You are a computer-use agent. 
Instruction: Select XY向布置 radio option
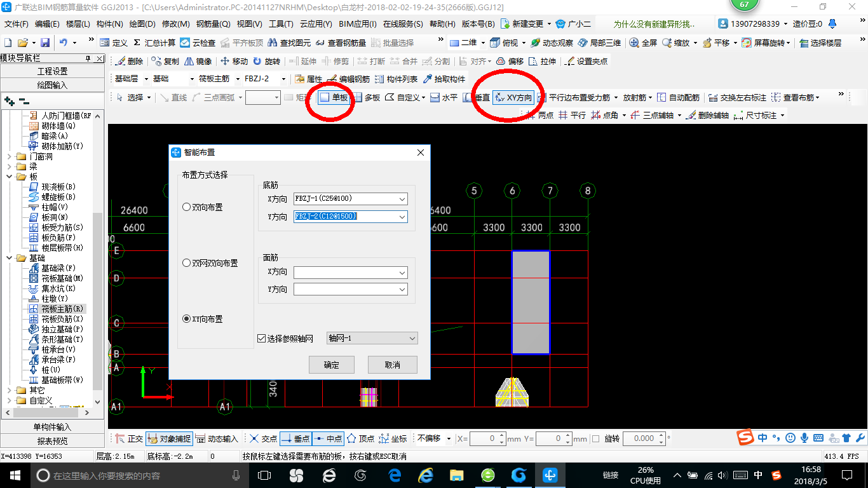click(202, 319)
